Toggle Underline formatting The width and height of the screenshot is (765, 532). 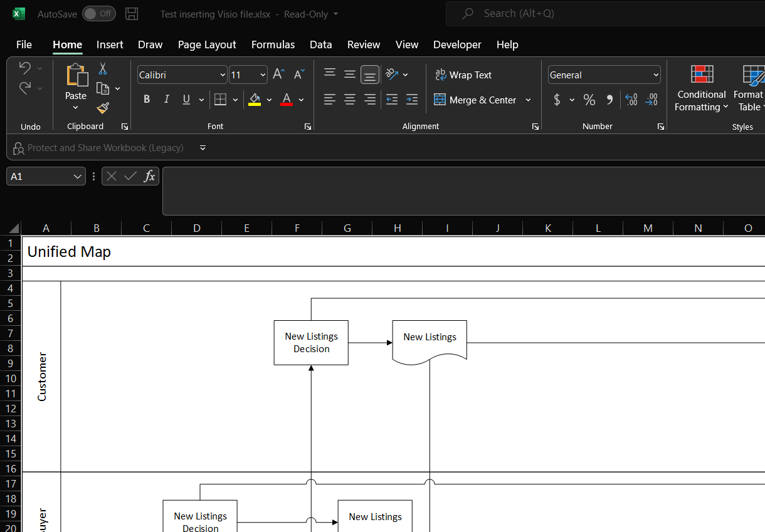186,100
